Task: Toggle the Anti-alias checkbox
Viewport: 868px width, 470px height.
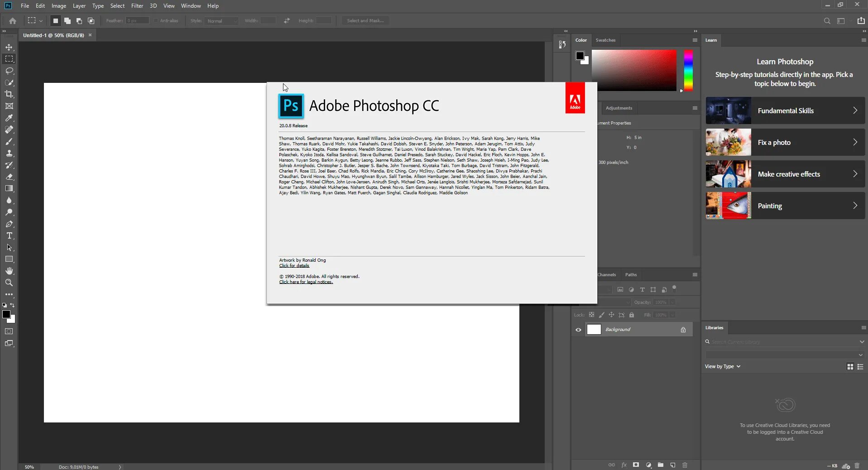Action: 156,21
